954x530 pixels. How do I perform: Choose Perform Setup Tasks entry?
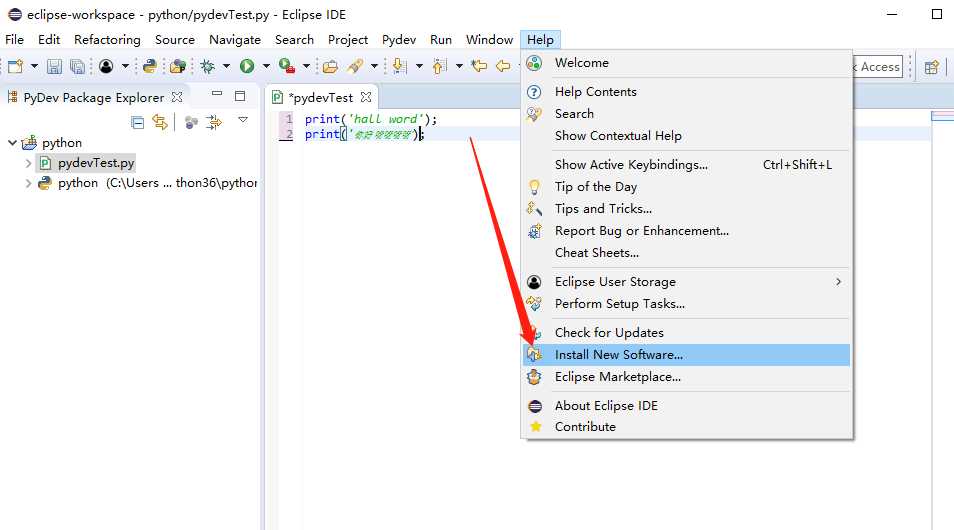click(686, 304)
